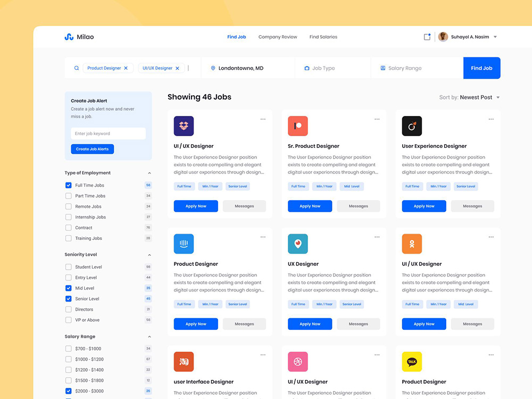Open the Sort by Newest Post dropdown
This screenshot has width=532, height=399.
(469, 97)
